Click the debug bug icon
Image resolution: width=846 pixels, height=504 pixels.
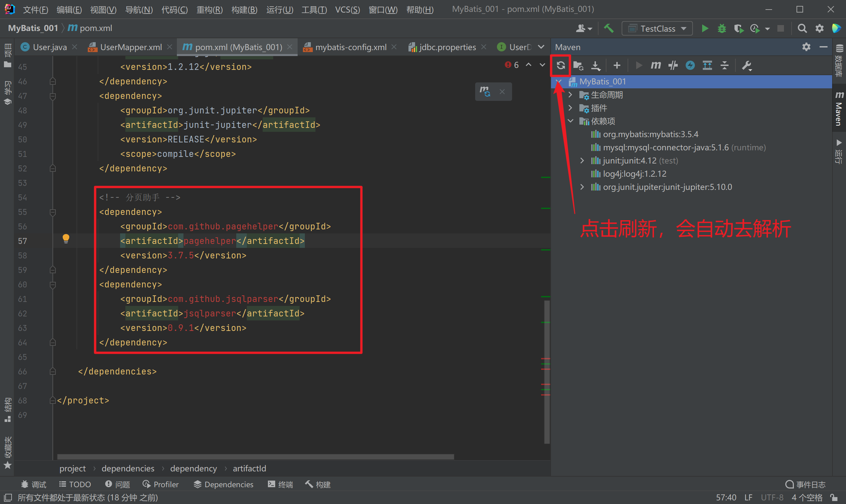click(722, 29)
